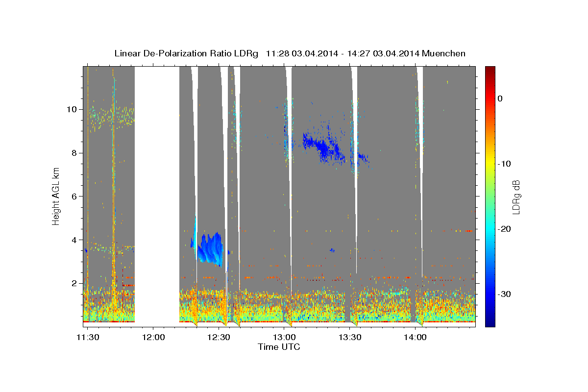The height and width of the screenshot is (392, 588).
Task: Click the 13:00 time tick label
Action: click(x=284, y=337)
